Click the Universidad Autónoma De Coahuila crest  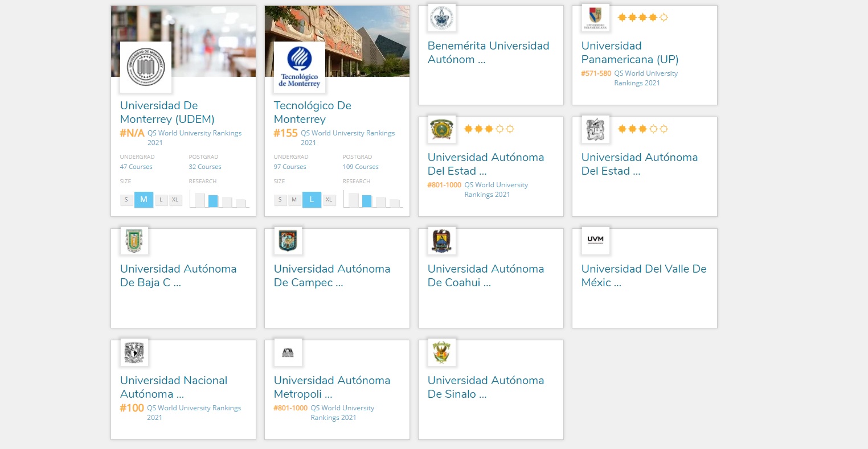click(442, 241)
